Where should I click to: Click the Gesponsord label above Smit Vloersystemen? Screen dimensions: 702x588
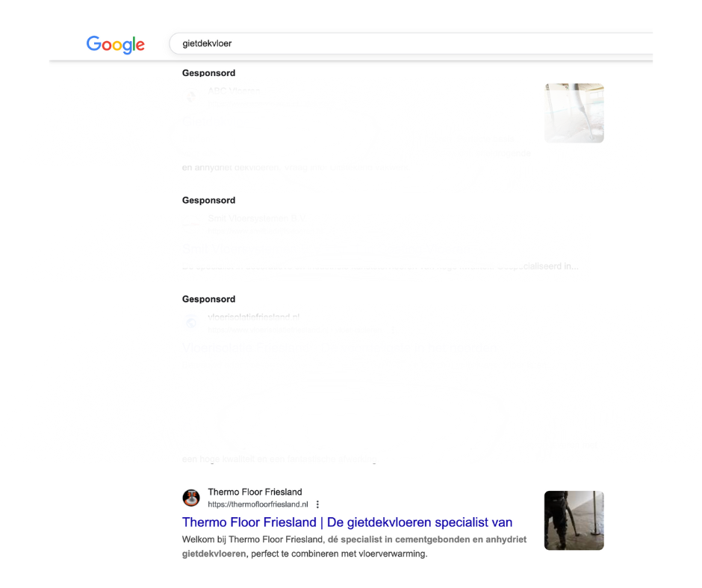(208, 200)
